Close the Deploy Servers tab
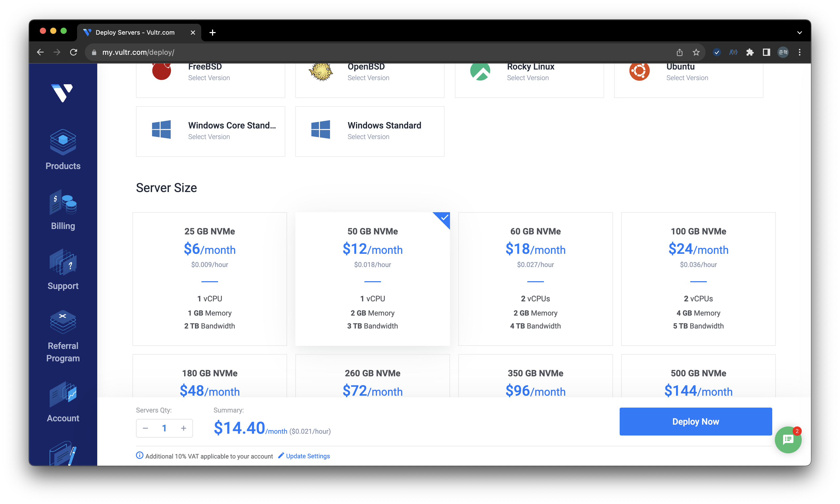Viewport: 840px width, 504px height. click(193, 32)
